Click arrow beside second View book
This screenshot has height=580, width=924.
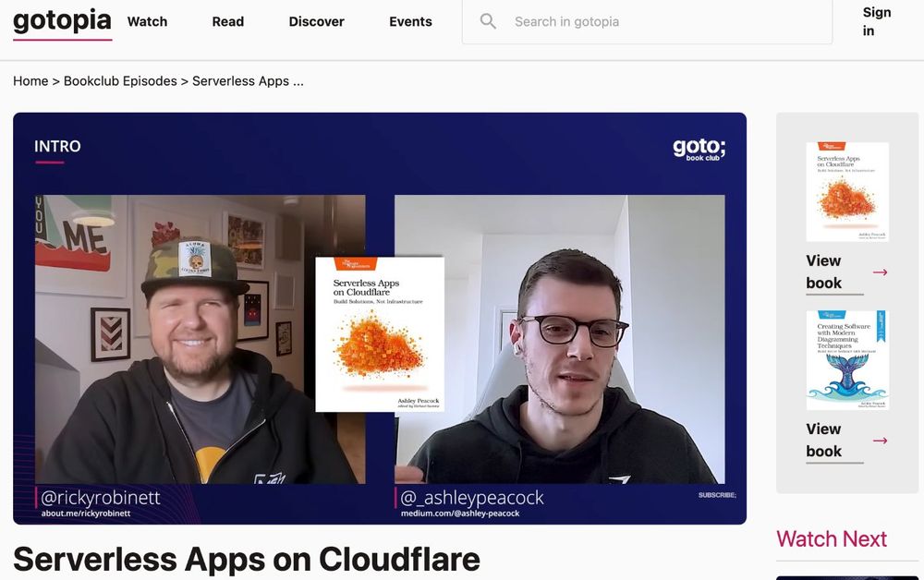tap(881, 441)
